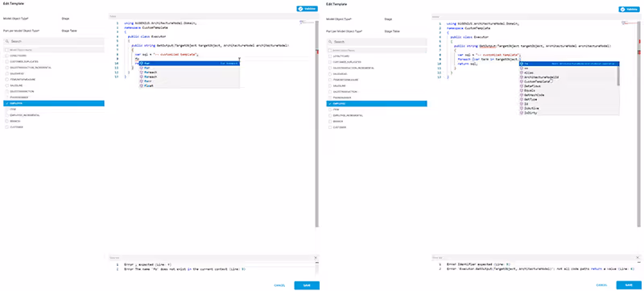Click the 'foreach' line in right editor
The image size is (644, 291).
[x=489, y=59]
